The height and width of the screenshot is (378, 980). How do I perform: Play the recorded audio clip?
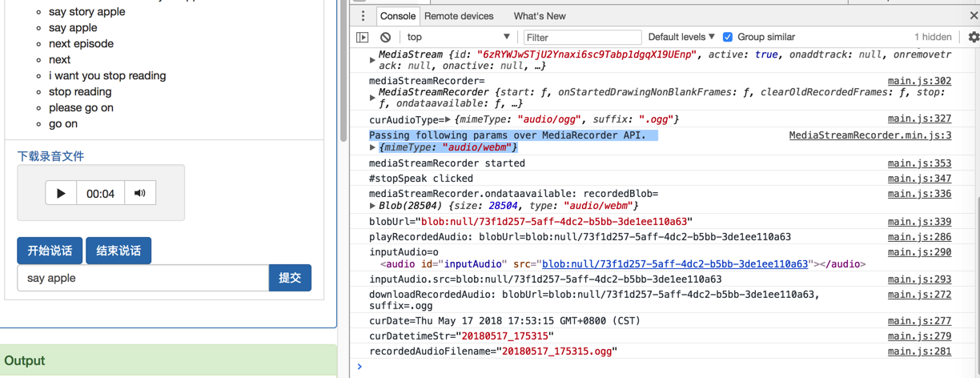[61, 193]
